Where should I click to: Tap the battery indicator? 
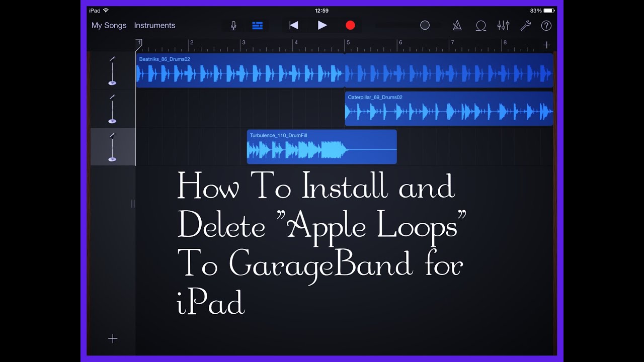pyautogui.click(x=548, y=11)
